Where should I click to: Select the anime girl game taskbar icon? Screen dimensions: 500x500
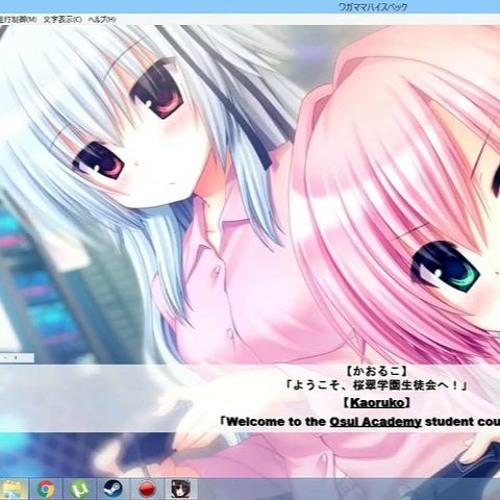181,489
